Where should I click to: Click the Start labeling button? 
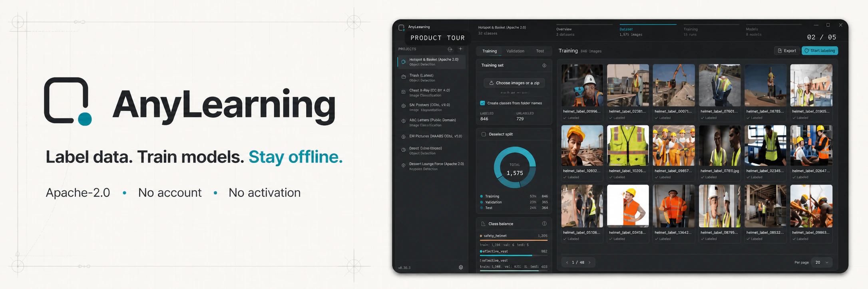point(820,51)
